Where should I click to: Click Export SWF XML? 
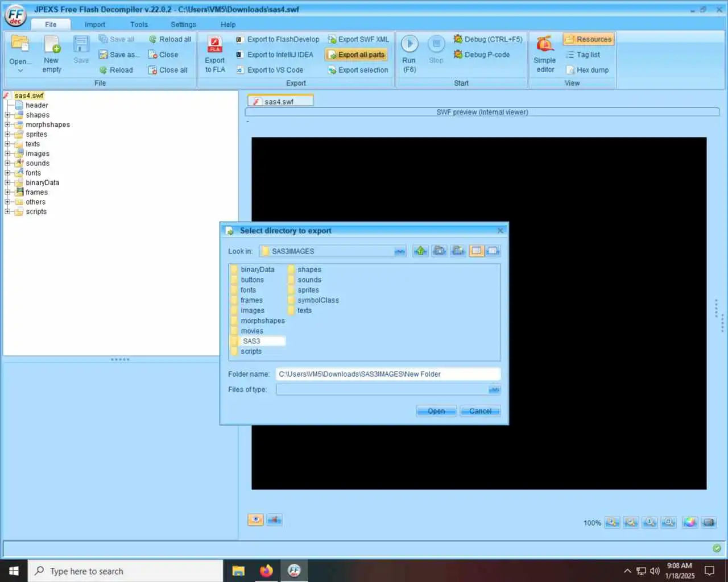(x=358, y=39)
